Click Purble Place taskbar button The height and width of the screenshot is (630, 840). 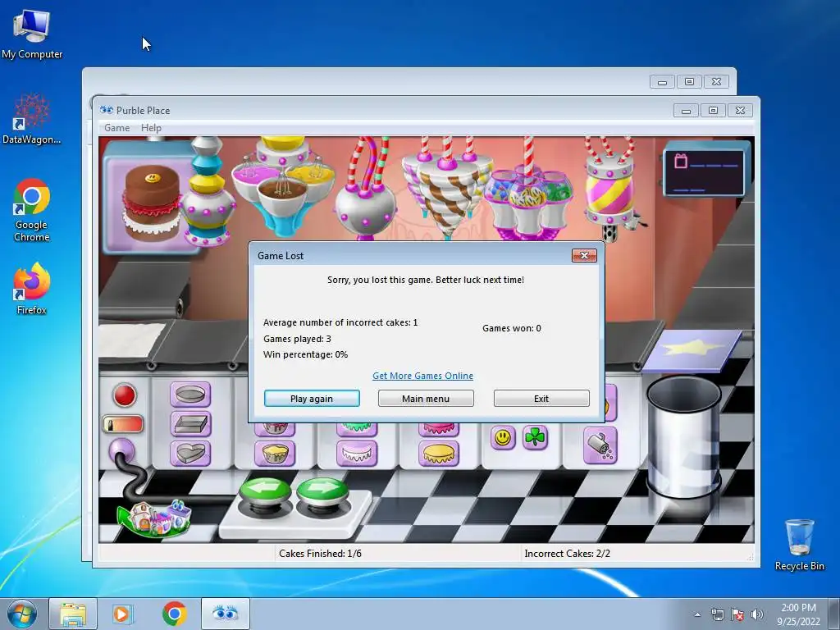(226, 614)
